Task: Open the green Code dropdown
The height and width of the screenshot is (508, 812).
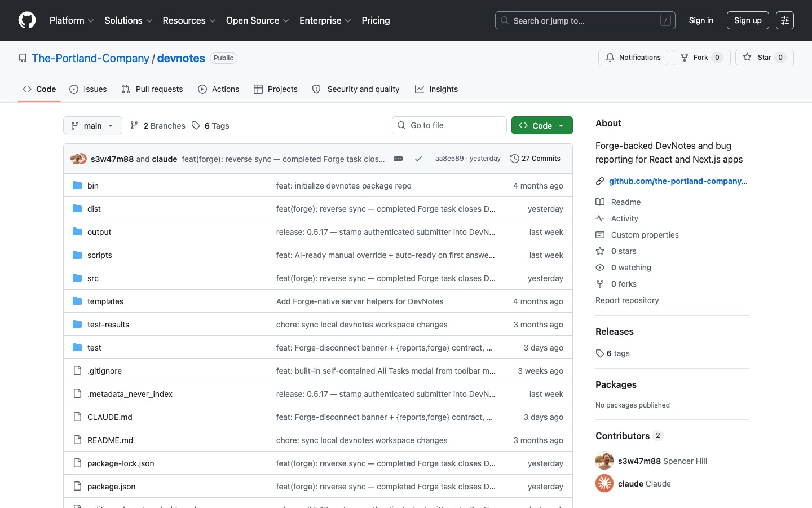Action: click(542, 125)
